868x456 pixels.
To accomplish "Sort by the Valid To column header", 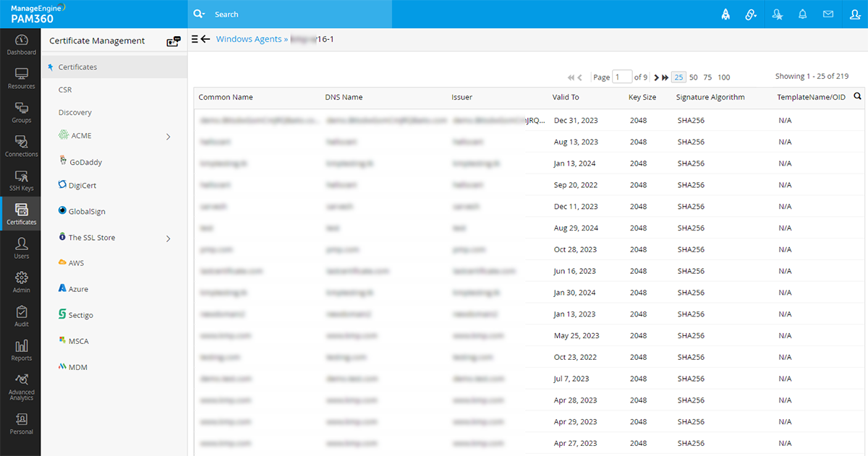I will [x=566, y=97].
